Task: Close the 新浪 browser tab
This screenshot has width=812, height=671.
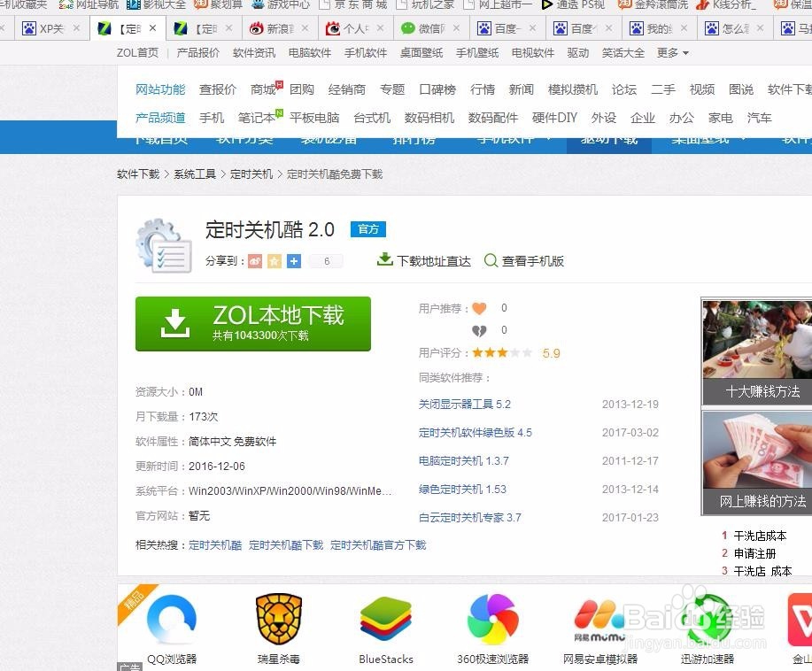Action: click(305, 28)
